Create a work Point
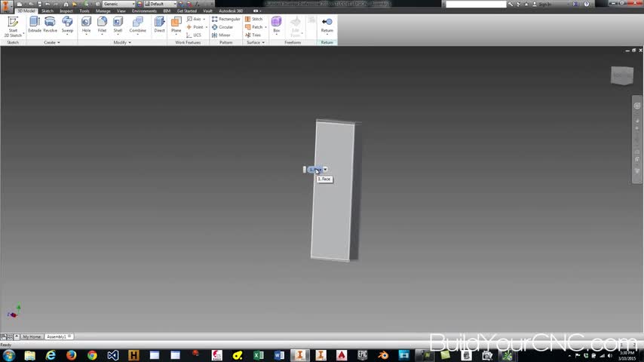The image size is (644, 362). (x=195, y=27)
